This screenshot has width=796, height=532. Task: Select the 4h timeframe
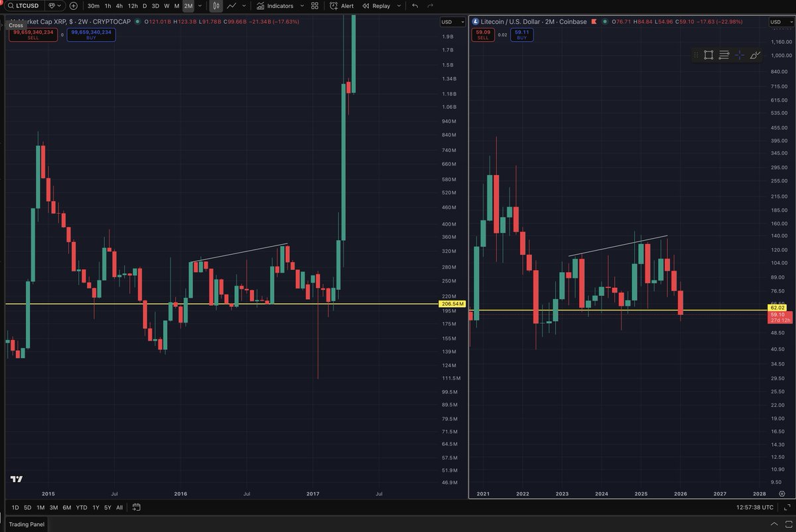point(119,6)
